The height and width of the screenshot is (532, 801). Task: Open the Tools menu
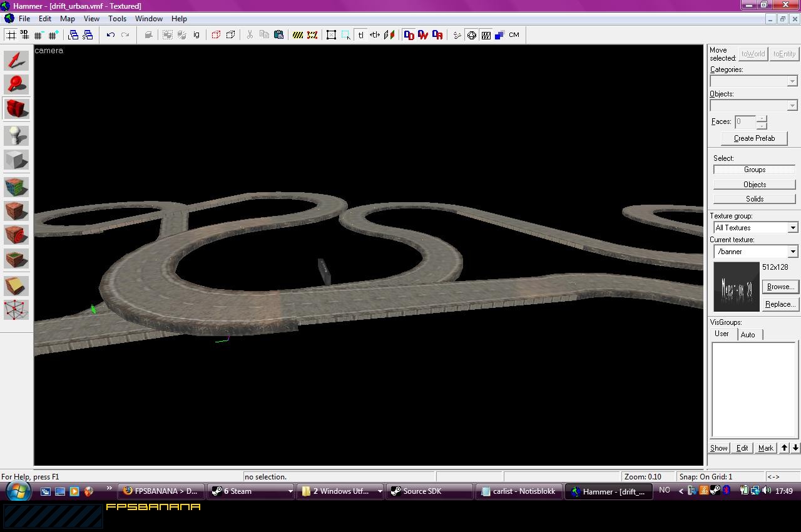(117, 18)
